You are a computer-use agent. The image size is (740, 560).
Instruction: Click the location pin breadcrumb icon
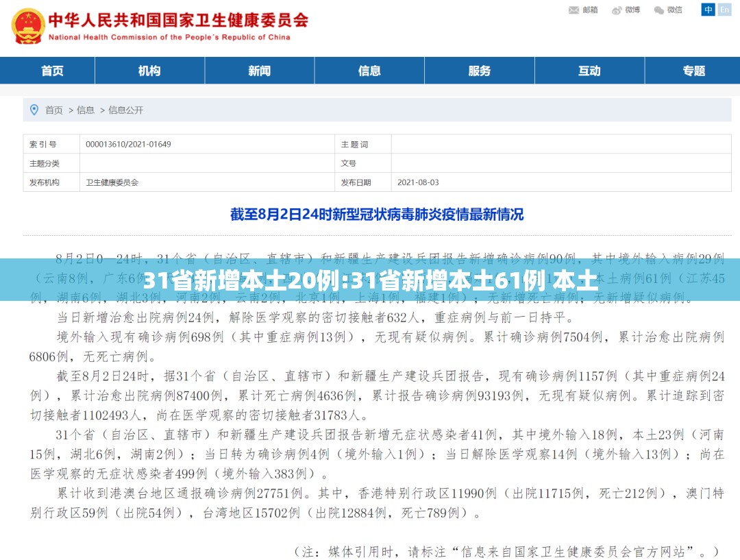(x=34, y=110)
